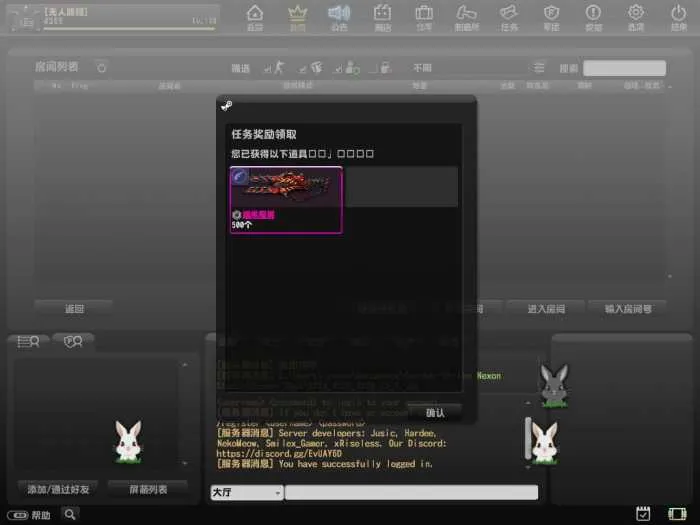
Task: Click friends list scroll up arrow
Action: tap(185, 364)
